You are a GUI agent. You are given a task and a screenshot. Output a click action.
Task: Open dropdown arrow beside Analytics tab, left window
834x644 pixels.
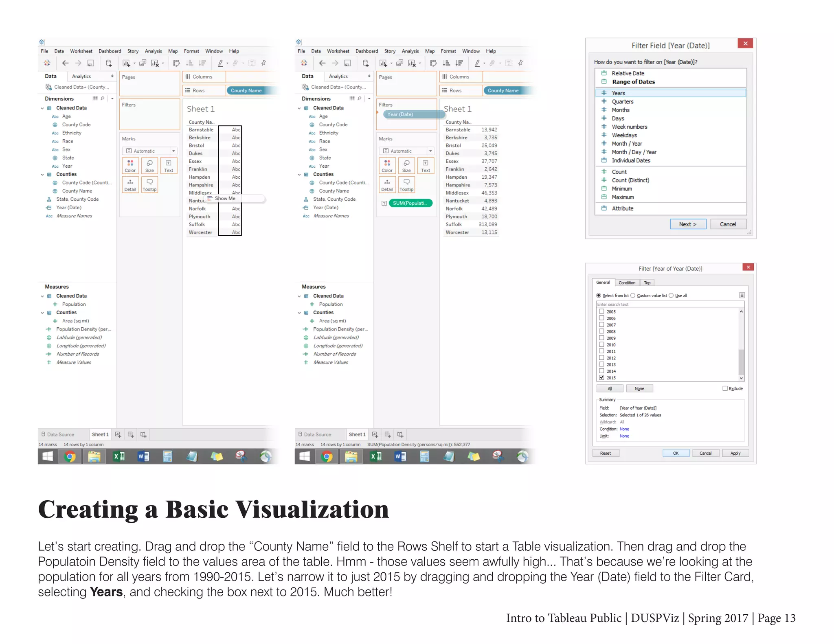click(x=112, y=76)
